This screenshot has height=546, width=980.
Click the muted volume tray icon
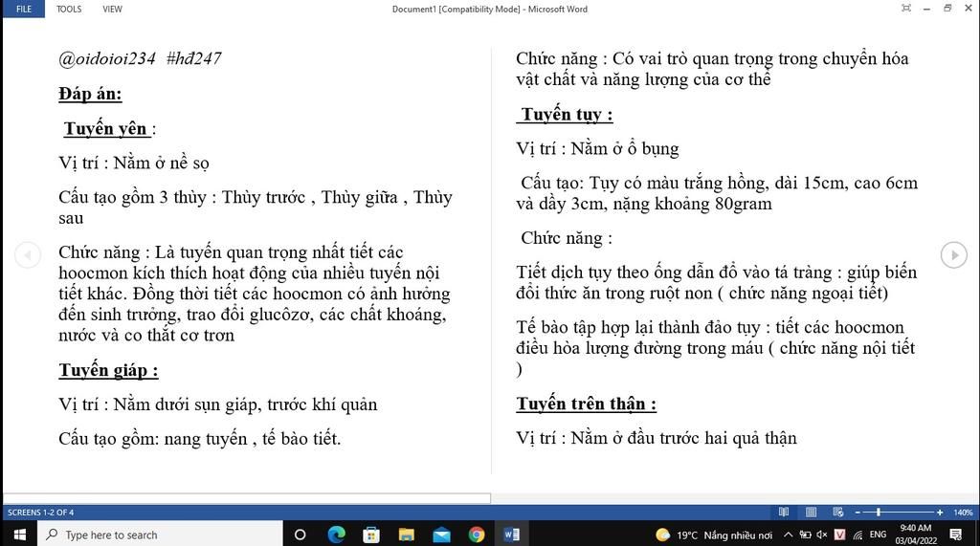(x=822, y=535)
